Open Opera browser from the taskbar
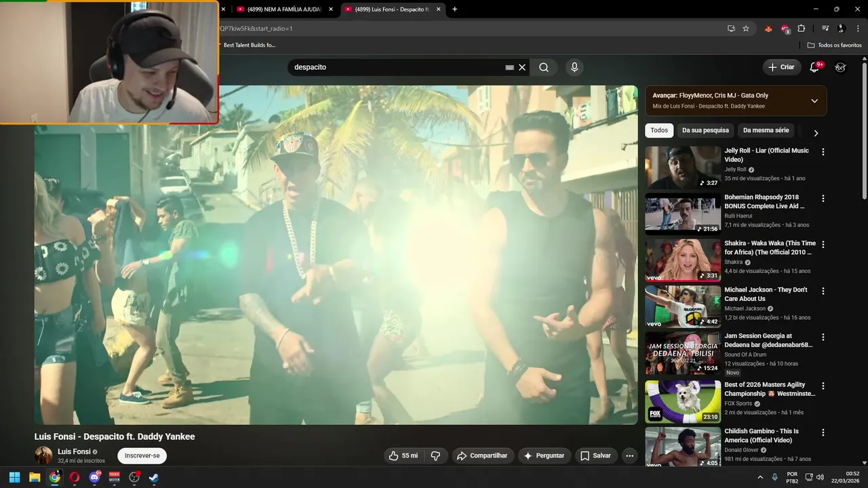This screenshot has width=868, height=488. coord(75,477)
